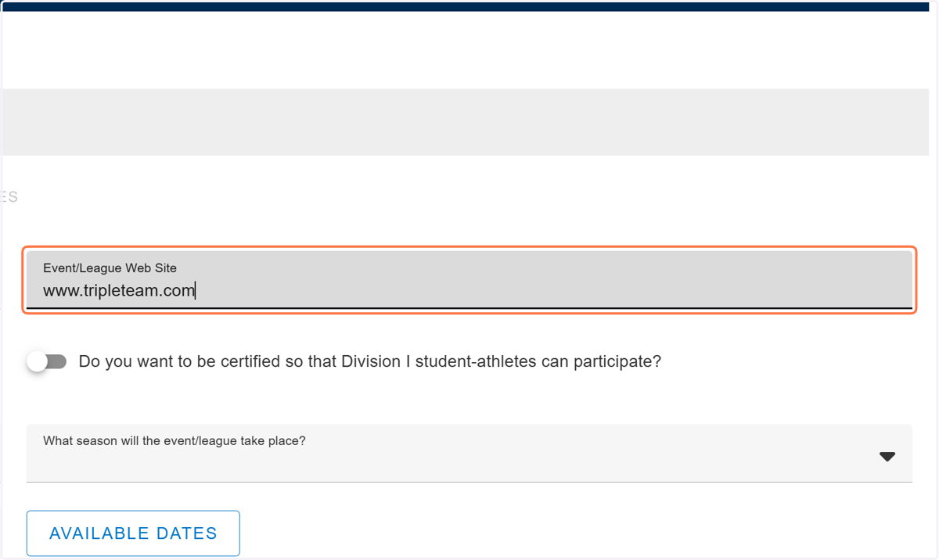Click the www.tripleteam.com text
This screenshot has height=560, width=939.
(x=119, y=291)
